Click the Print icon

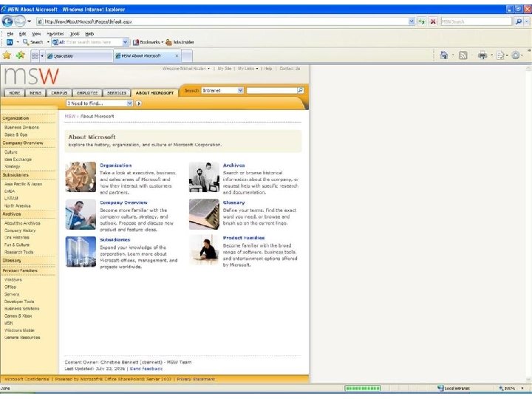(x=482, y=55)
